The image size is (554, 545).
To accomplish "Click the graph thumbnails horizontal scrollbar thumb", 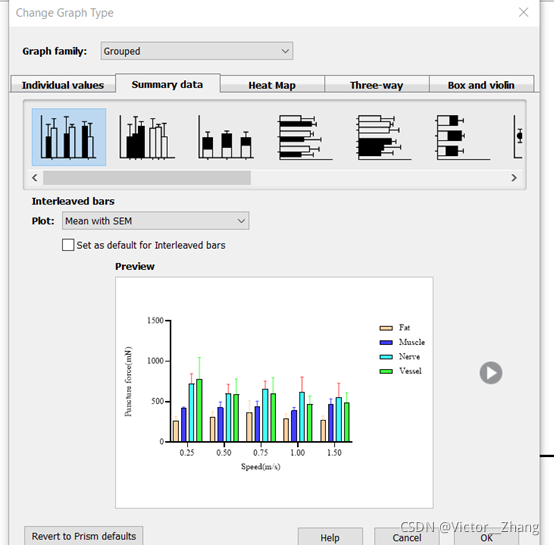I will (147, 178).
